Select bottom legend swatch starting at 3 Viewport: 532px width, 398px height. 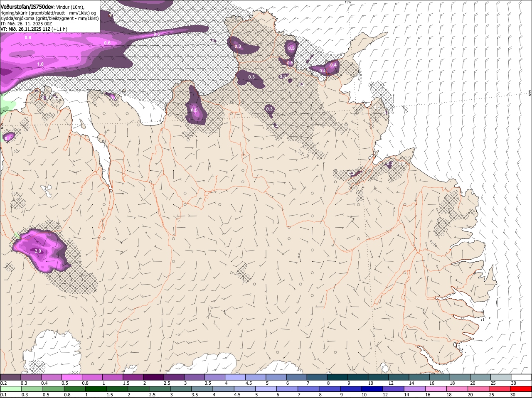[181, 389]
